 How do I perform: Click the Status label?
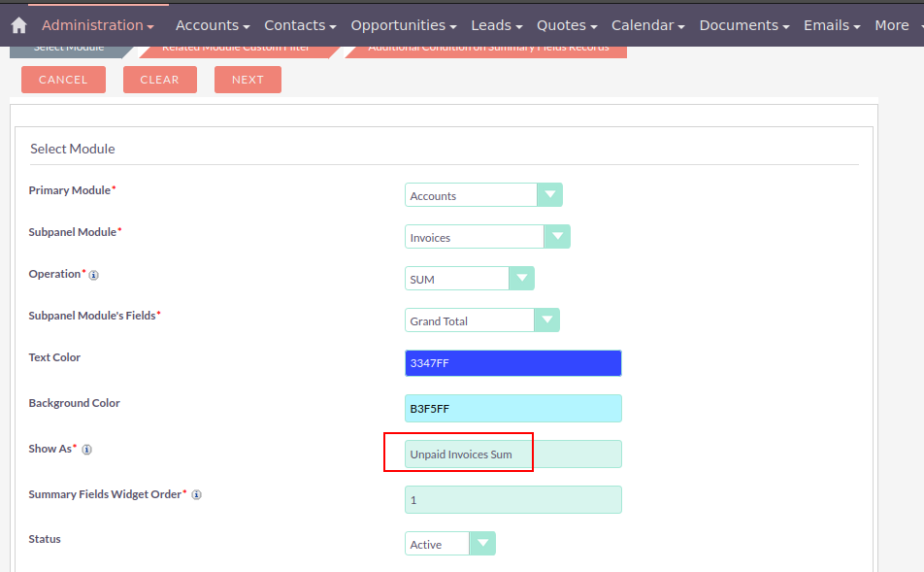click(45, 539)
